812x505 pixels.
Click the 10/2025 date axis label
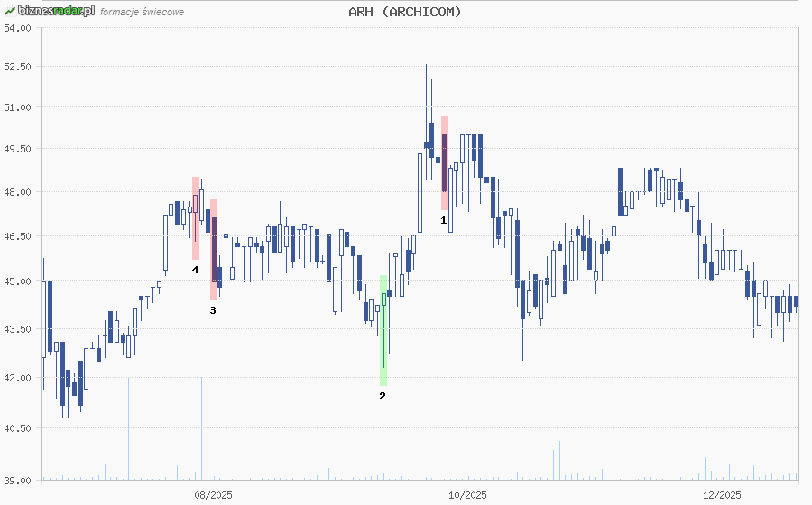pos(467,494)
